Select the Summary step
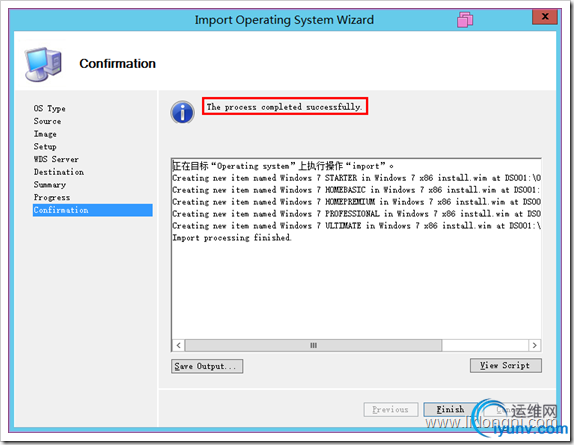The image size is (574, 445). pos(50,184)
